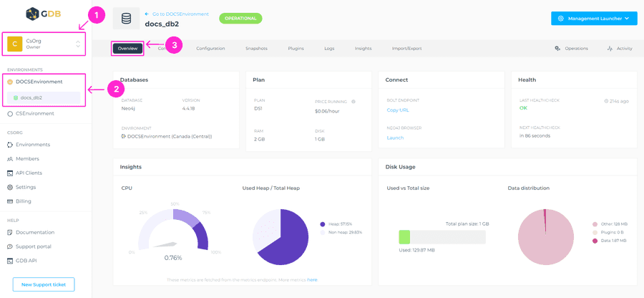Click the Operations gears icon
Image resolution: width=644 pixels, height=298 pixels.
coord(557,49)
